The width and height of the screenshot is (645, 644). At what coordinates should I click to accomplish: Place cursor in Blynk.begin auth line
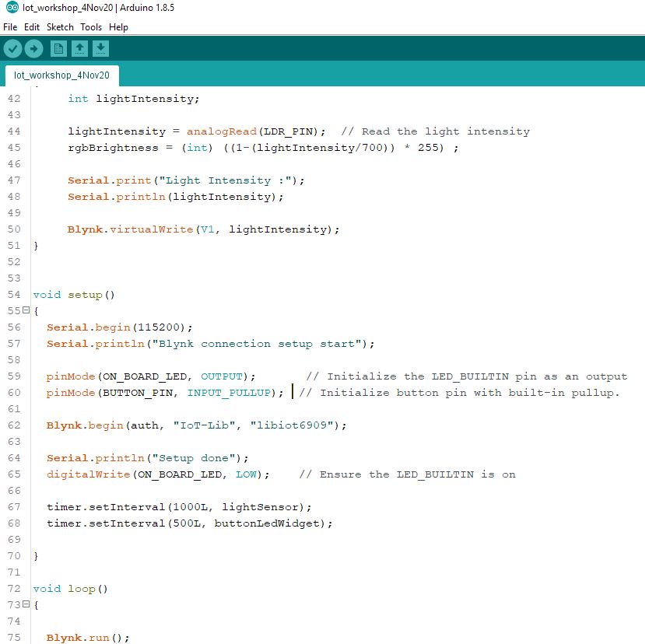coord(196,425)
